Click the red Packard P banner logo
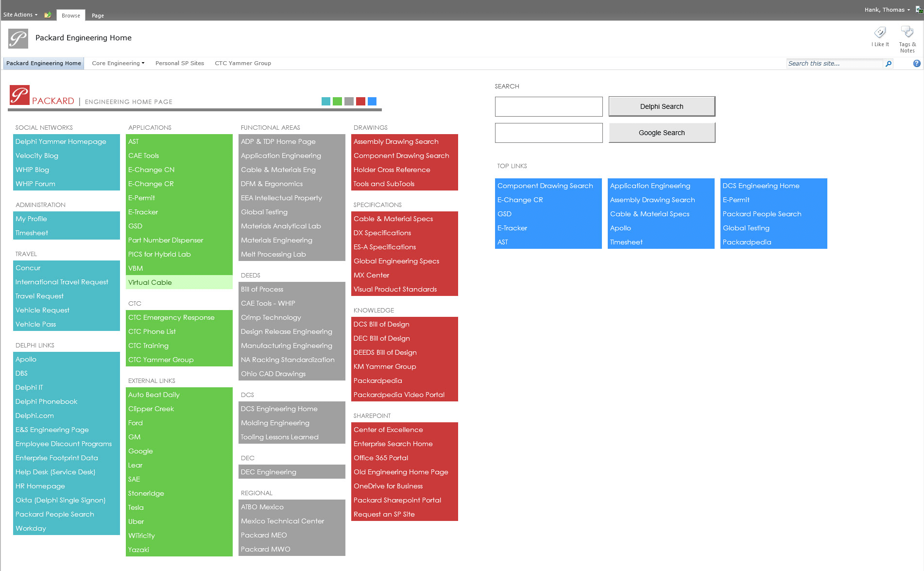The width and height of the screenshot is (924, 571). (x=20, y=95)
